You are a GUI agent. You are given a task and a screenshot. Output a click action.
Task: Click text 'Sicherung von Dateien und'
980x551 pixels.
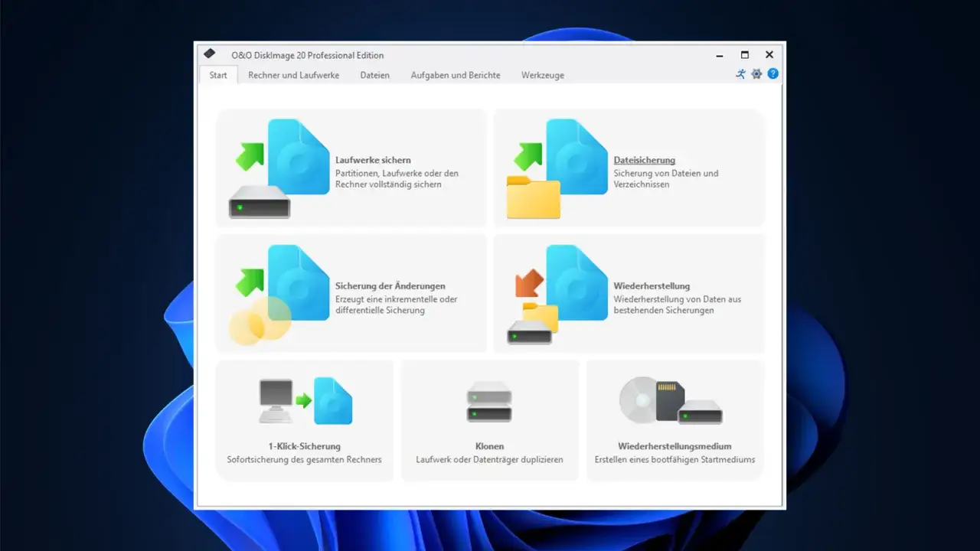(x=666, y=173)
